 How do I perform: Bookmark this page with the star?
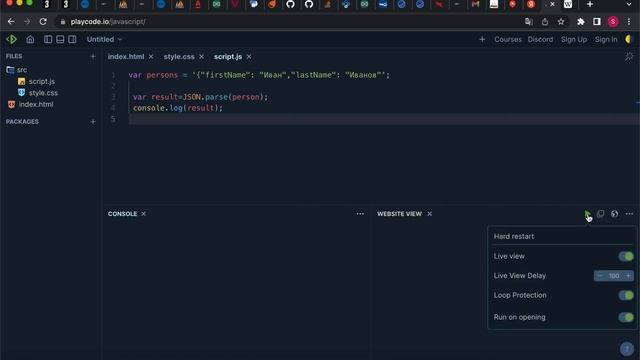(561, 22)
